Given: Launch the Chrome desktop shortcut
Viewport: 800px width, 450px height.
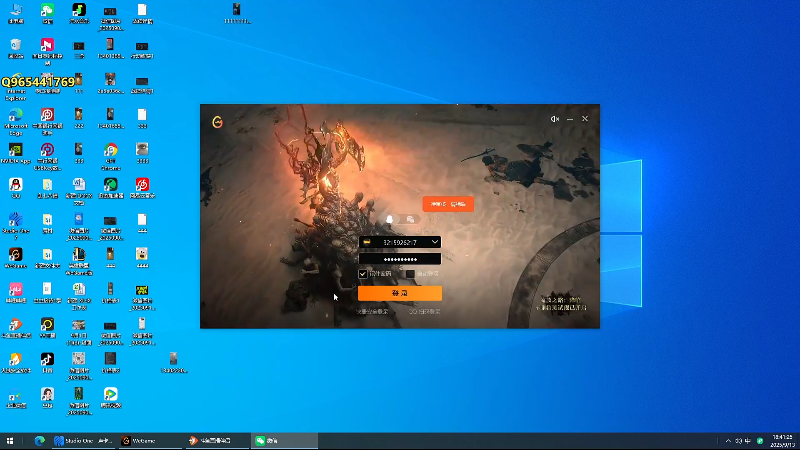Looking at the screenshot, I should click(111, 156).
